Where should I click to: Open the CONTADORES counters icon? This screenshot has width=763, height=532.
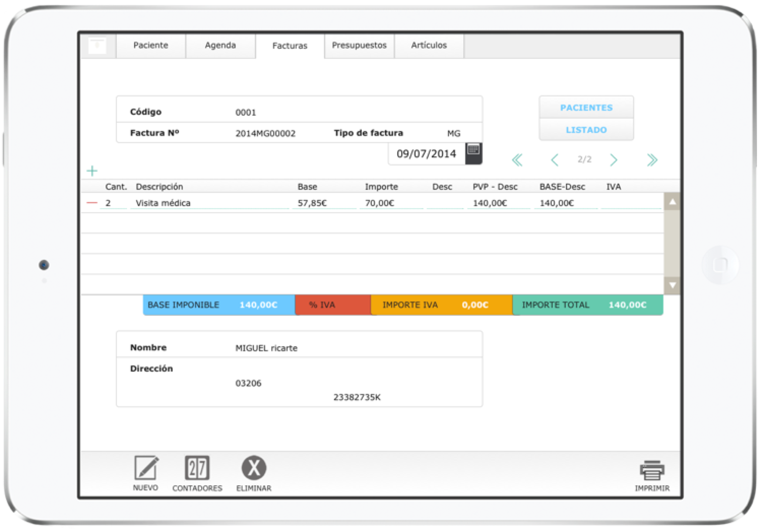pyautogui.click(x=197, y=469)
